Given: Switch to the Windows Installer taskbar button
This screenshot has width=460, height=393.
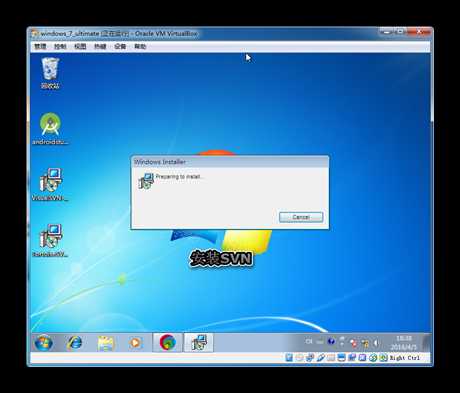Looking at the screenshot, I should [199, 342].
